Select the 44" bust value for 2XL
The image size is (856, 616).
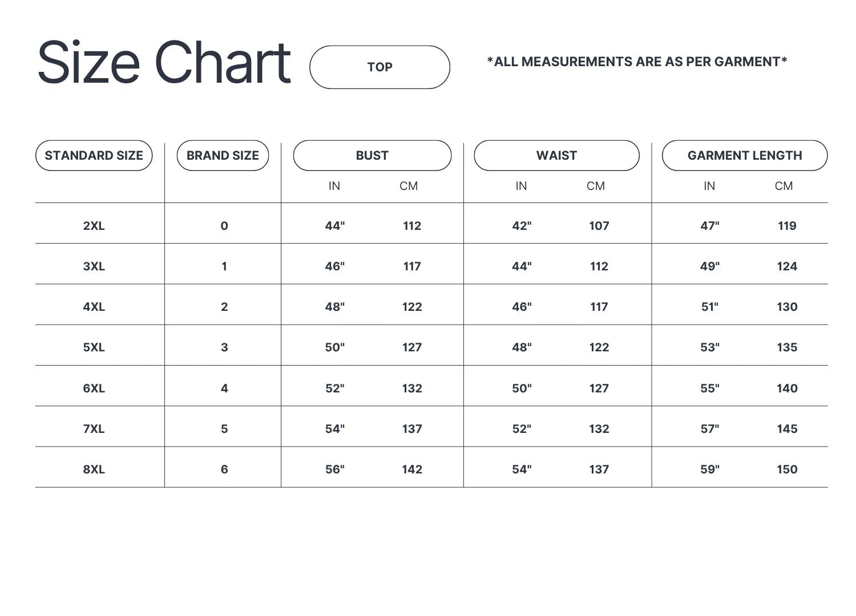[x=335, y=226]
